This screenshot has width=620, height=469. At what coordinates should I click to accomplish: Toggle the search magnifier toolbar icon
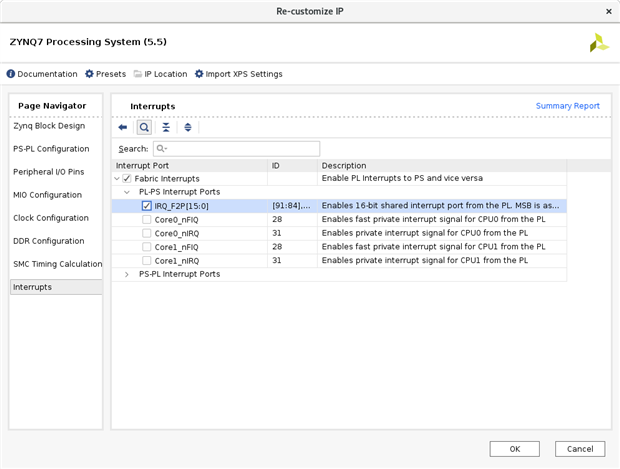[x=144, y=127]
